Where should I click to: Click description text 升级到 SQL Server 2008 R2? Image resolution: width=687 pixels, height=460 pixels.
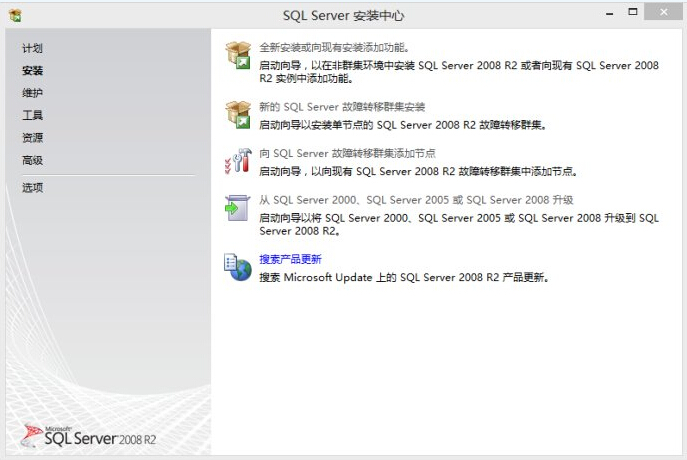coord(459,224)
